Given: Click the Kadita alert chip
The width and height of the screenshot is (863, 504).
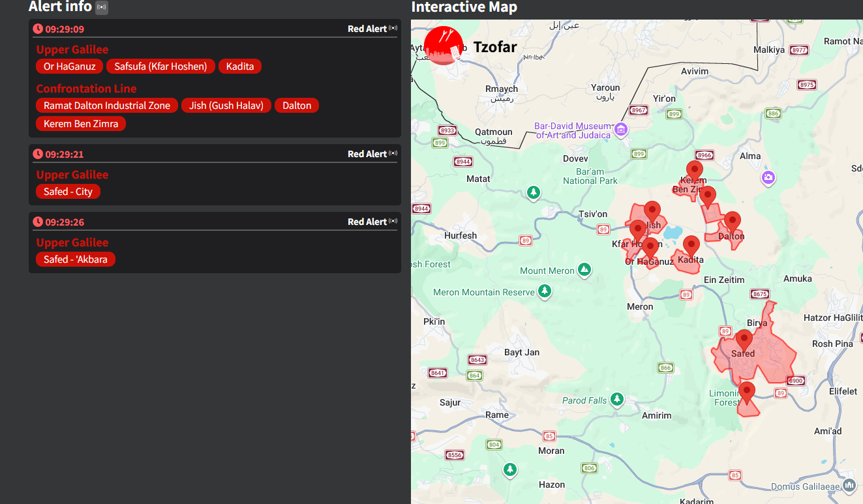Looking at the screenshot, I should click(240, 67).
